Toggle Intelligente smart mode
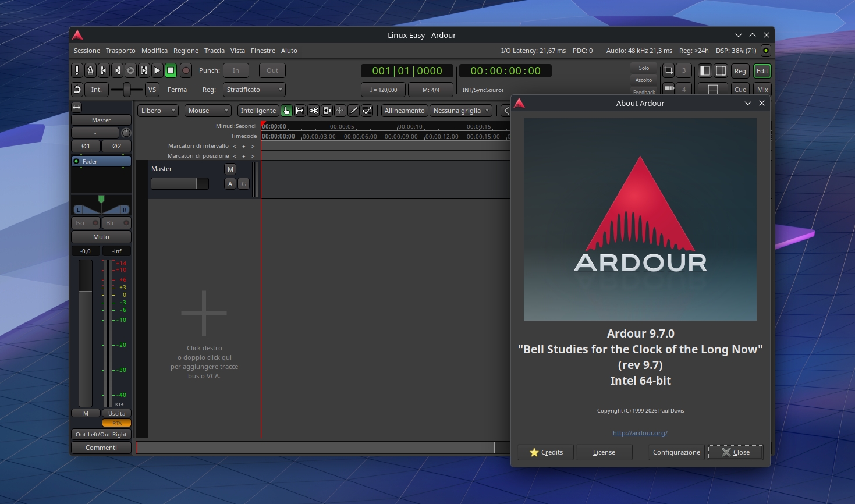The image size is (855, 504). 258,111
